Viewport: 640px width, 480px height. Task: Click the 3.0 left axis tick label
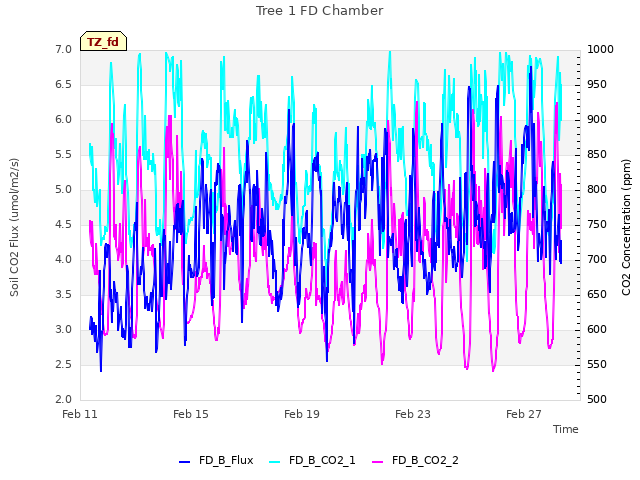click(x=64, y=330)
